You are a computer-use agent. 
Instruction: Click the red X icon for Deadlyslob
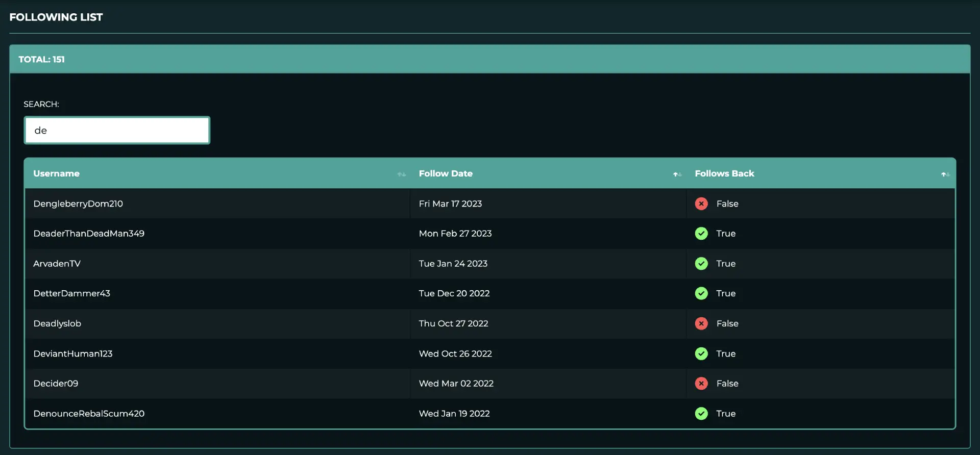701,323
